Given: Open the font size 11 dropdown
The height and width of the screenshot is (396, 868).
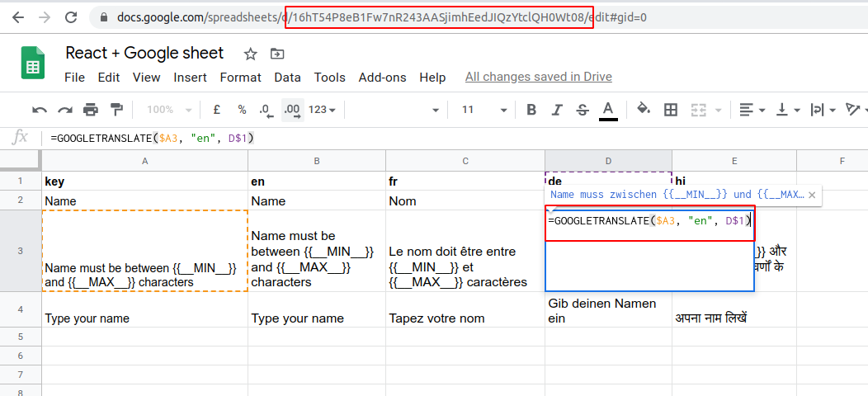Looking at the screenshot, I should tap(484, 110).
